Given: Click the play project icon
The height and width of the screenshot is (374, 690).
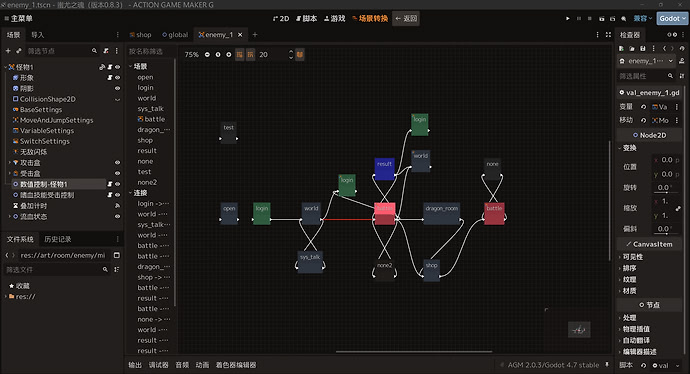Looking at the screenshot, I should pyautogui.click(x=568, y=18).
